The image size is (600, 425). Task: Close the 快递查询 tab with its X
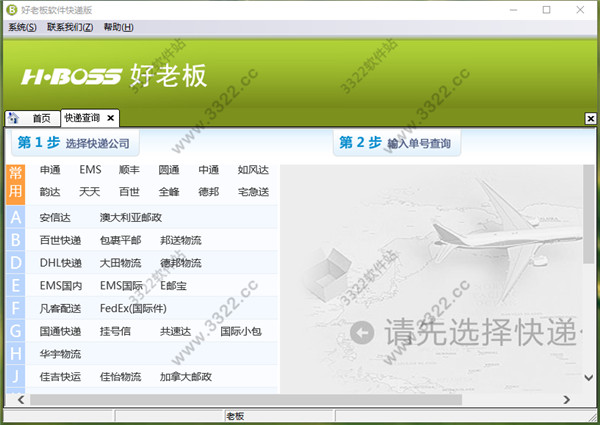tap(111, 118)
